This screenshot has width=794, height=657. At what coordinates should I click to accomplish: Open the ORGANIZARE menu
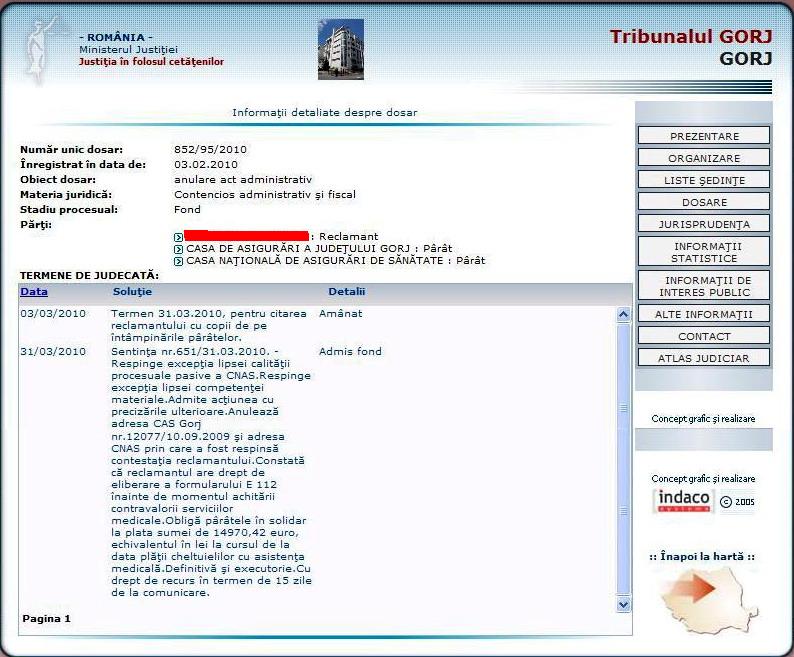pyautogui.click(x=704, y=158)
